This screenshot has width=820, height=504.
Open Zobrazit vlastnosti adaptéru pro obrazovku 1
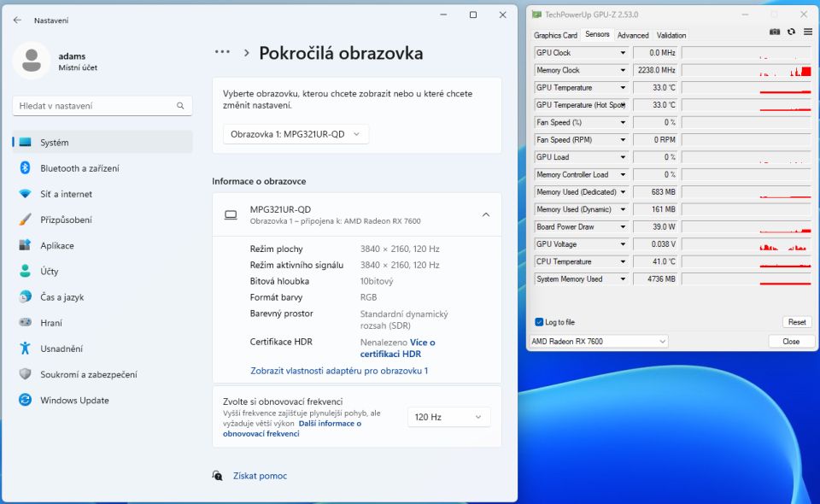pyautogui.click(x=339, y=371)
